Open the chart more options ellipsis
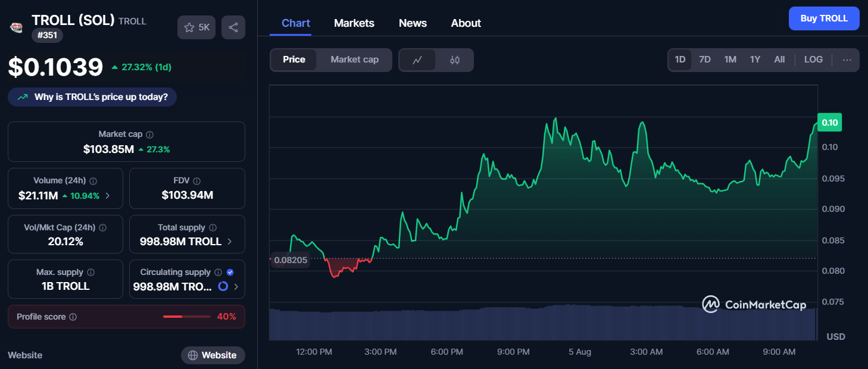This screenshot has height=369, width=868. (x=847, y=60)
